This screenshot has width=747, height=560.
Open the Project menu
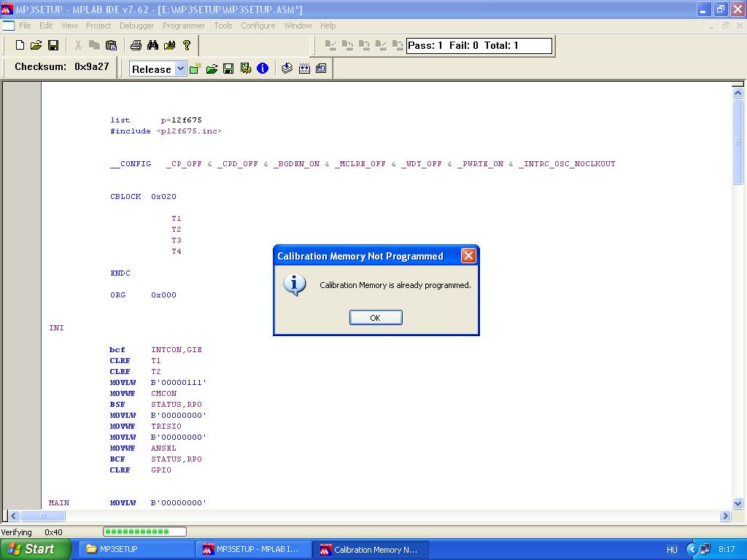coord(98,26)
